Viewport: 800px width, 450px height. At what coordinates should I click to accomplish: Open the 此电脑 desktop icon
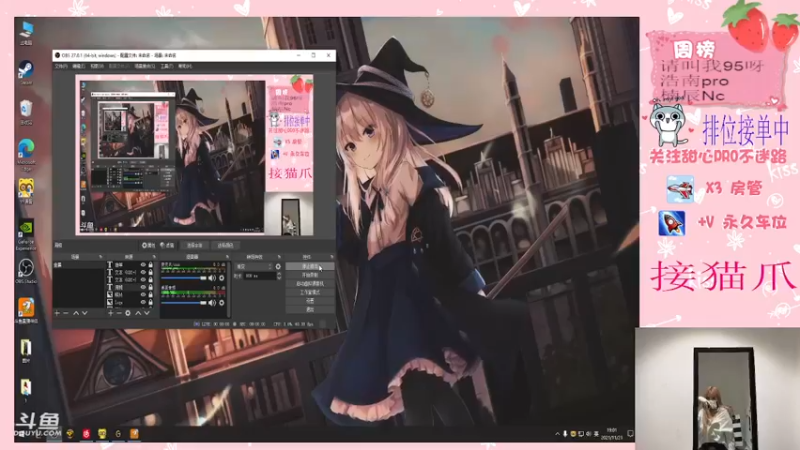pyautogui.click(x=26, y=33)
